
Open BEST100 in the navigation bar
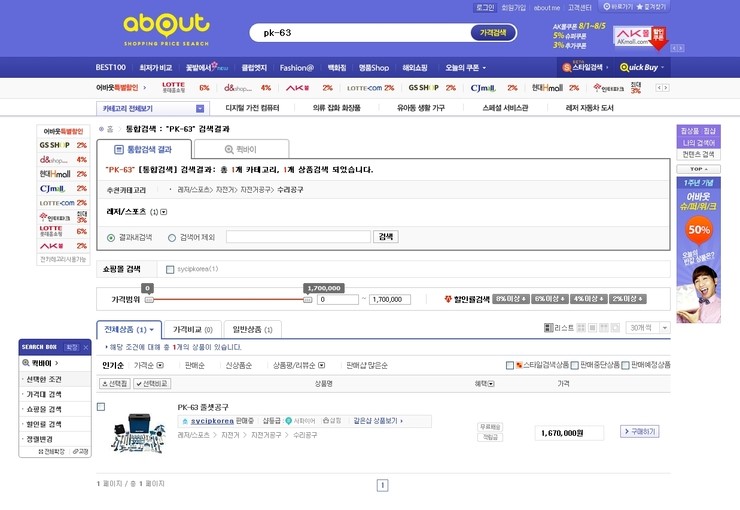110,67
